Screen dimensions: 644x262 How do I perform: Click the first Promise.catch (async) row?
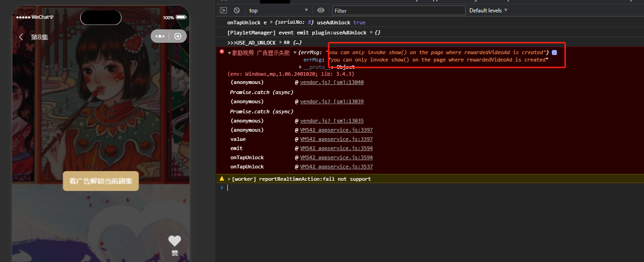262,92
